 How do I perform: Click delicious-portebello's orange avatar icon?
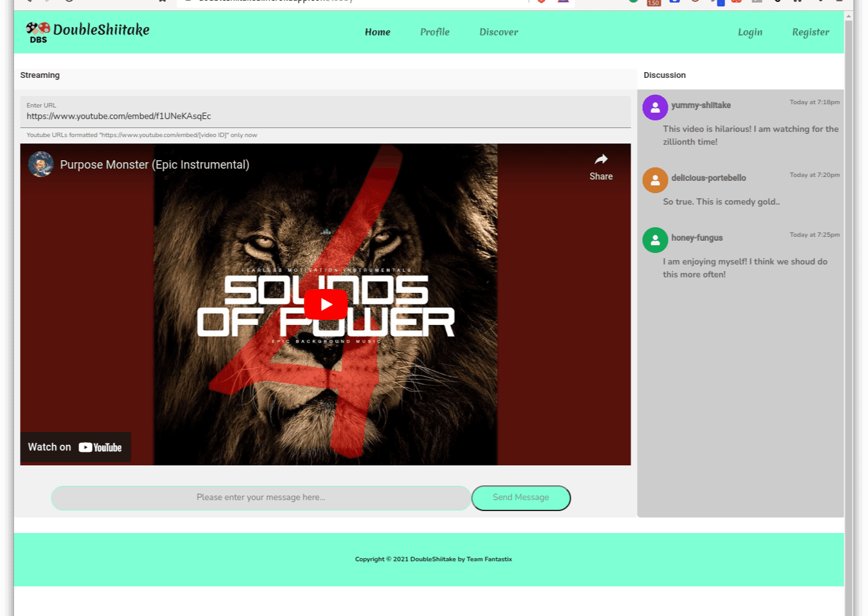coord(655,180)
